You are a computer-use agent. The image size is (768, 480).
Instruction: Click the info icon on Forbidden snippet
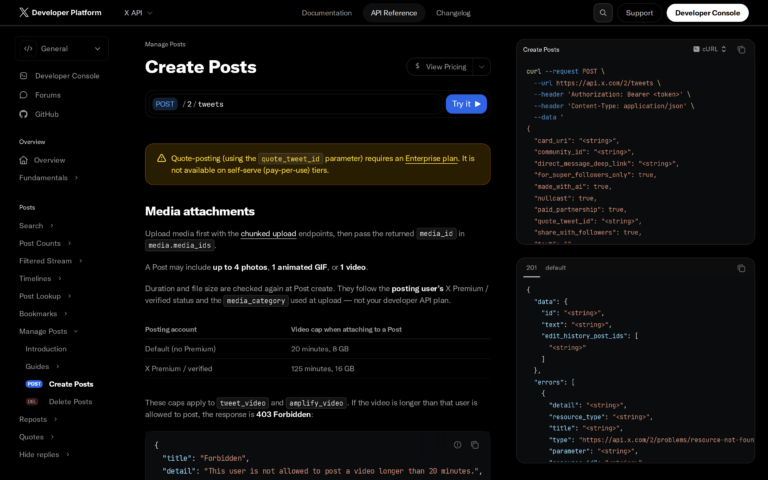click(457, 445)
